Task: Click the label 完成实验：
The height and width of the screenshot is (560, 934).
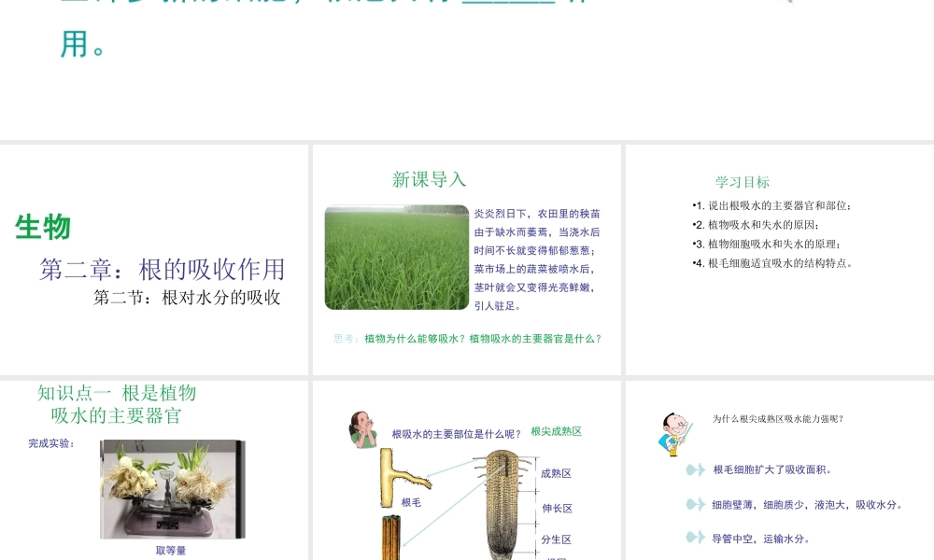Action: coord(51,443)
